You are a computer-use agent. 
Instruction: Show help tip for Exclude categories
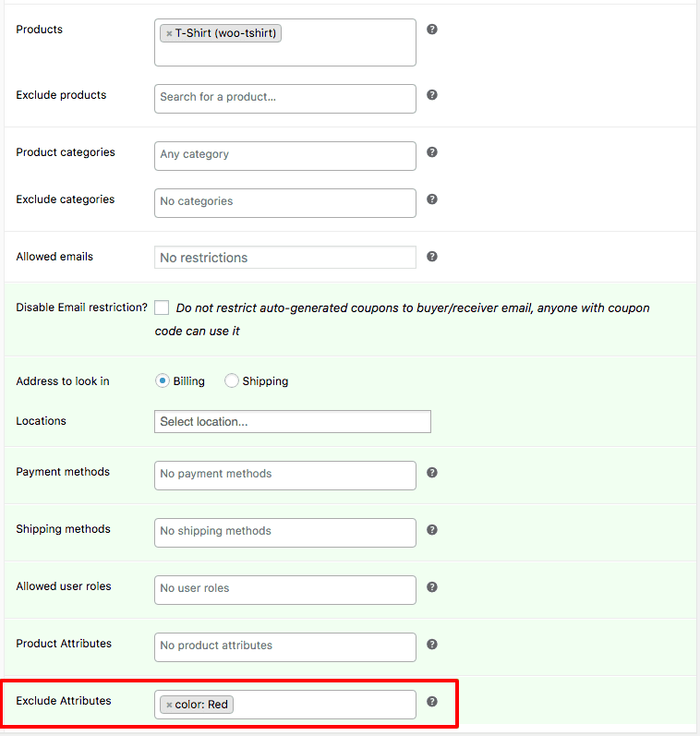[x=432, y=199]
